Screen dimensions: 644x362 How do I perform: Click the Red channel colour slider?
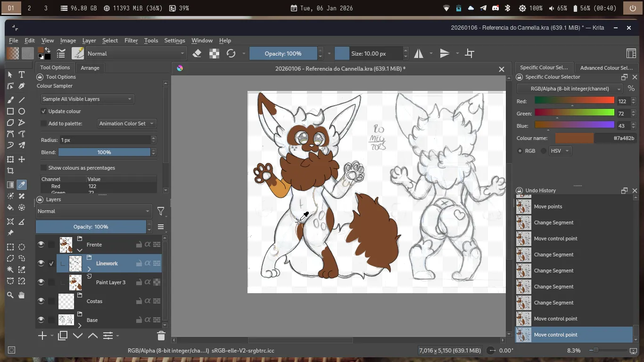tap(574, 101)
